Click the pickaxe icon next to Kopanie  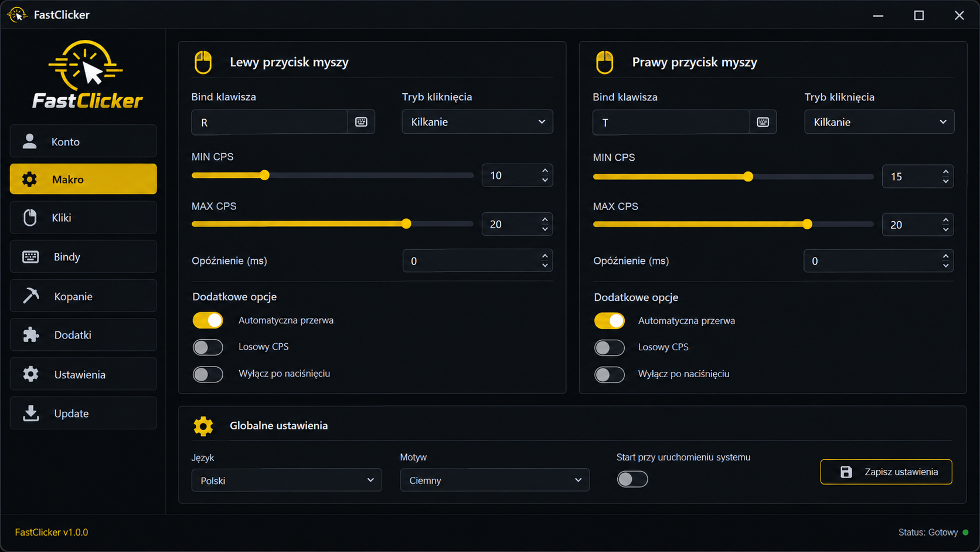pos(31,296)
